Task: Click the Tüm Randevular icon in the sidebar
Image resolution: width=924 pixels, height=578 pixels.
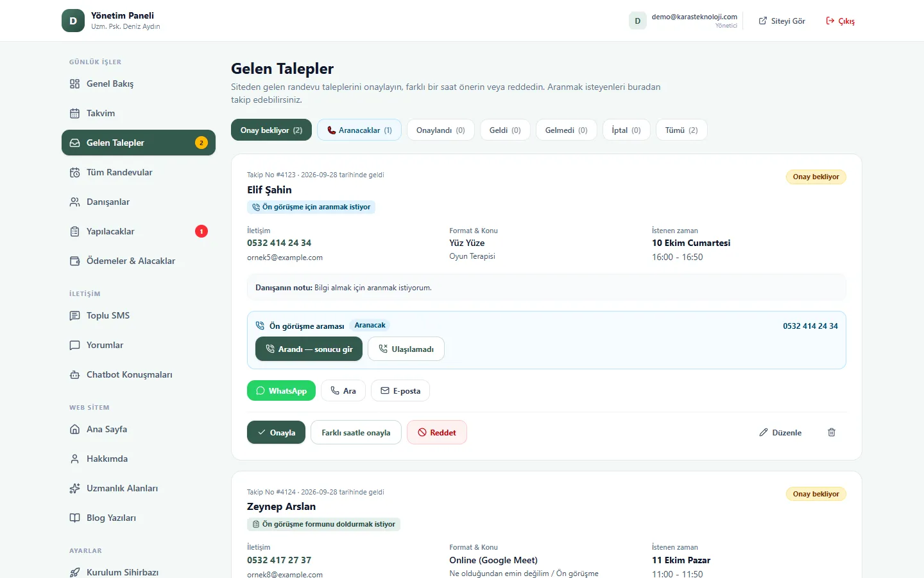Action: 74,172
